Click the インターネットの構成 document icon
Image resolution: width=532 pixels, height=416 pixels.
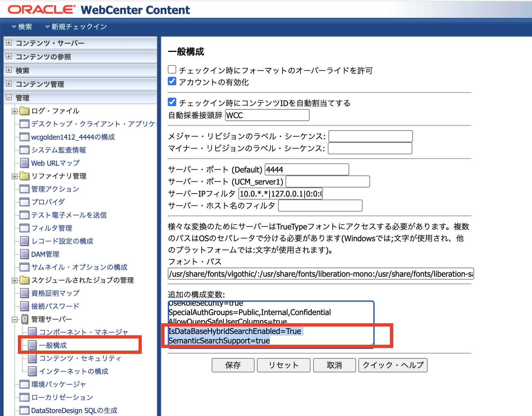(x=32, y=371)
